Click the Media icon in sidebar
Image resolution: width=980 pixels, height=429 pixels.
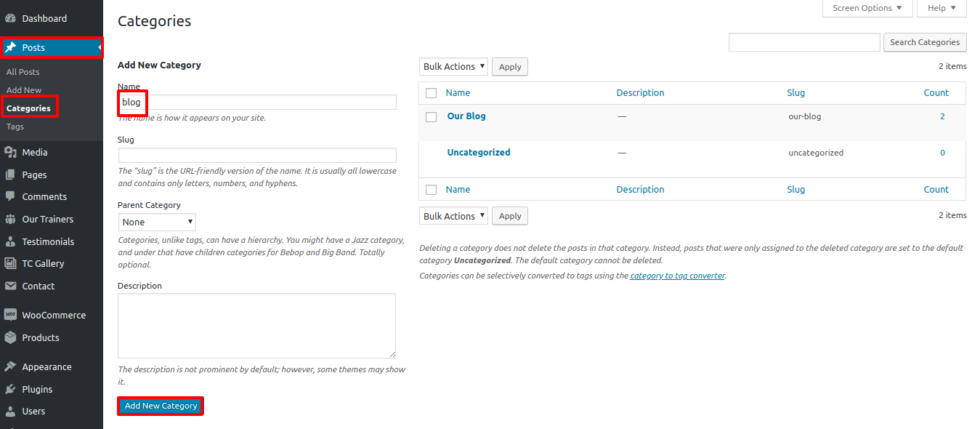[10, 152]
